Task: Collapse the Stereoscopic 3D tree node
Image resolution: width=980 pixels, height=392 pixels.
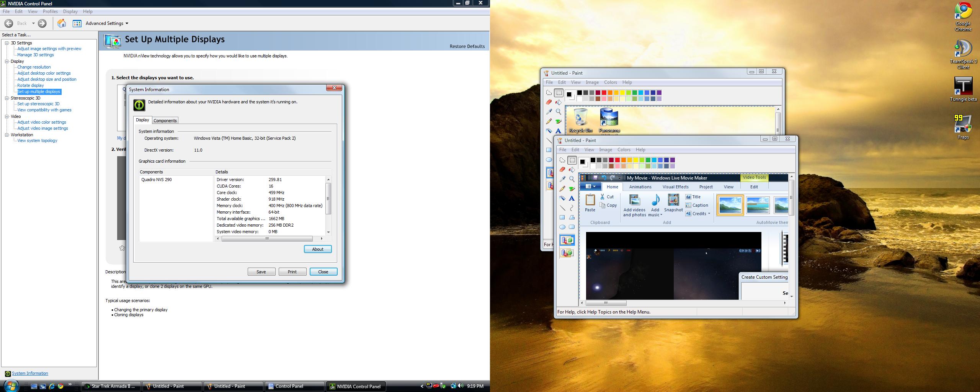Action: click(7, 98)
